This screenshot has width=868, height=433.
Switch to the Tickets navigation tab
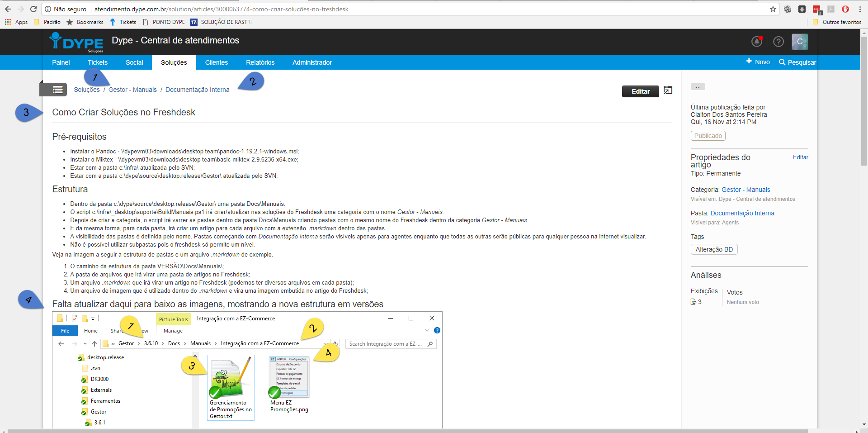pos(98,62)
